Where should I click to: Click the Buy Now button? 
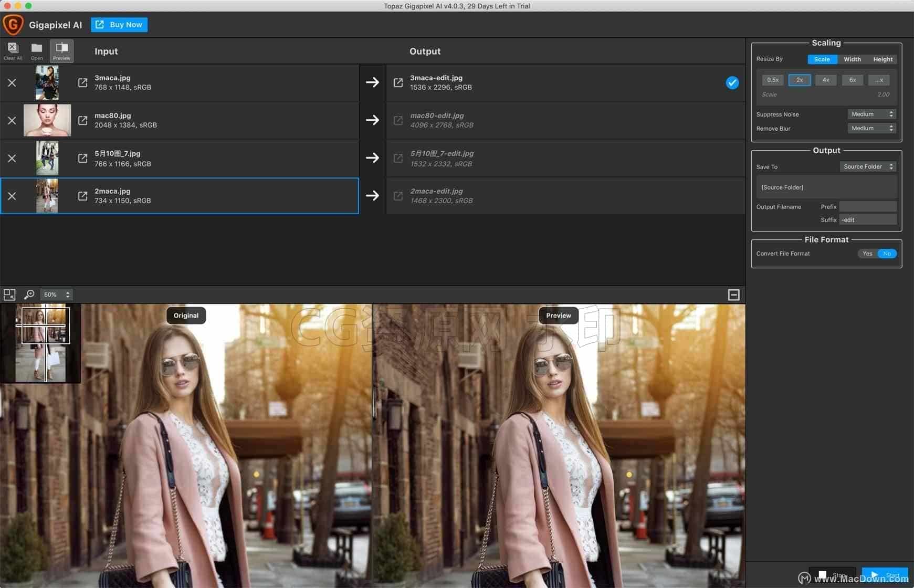119,25
